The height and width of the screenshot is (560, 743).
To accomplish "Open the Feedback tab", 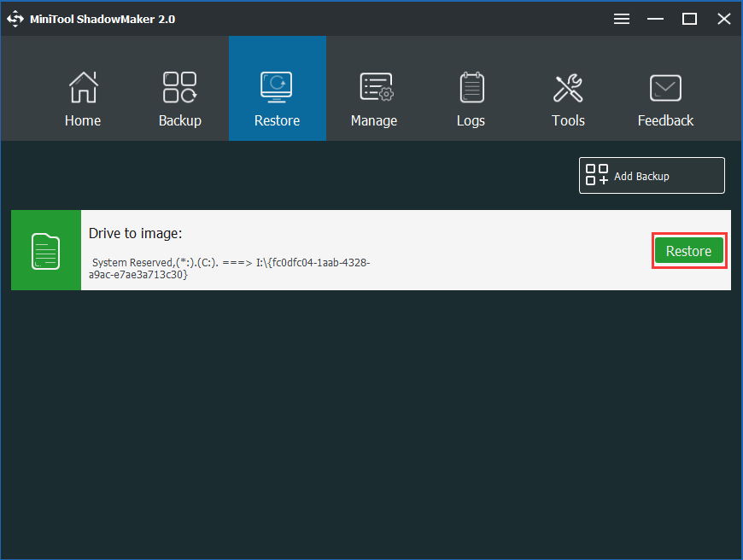I will pos(665,89).
